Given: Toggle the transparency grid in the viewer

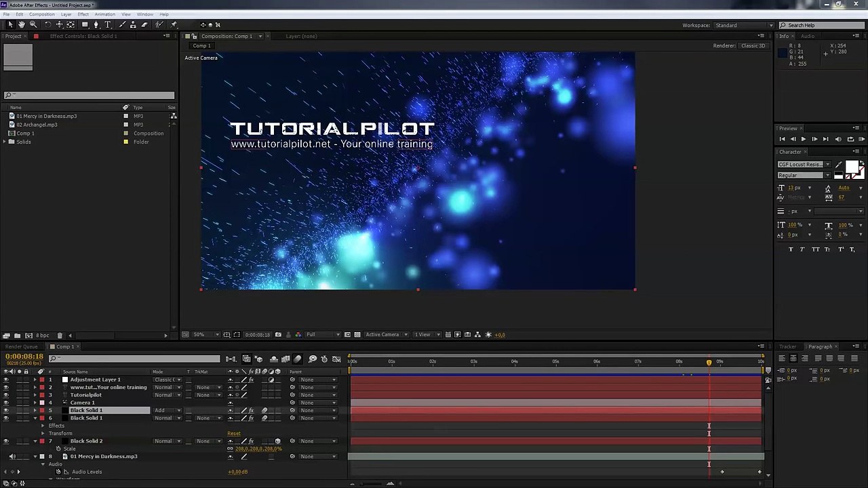Looking at the screenshot, I should [357, 335].
